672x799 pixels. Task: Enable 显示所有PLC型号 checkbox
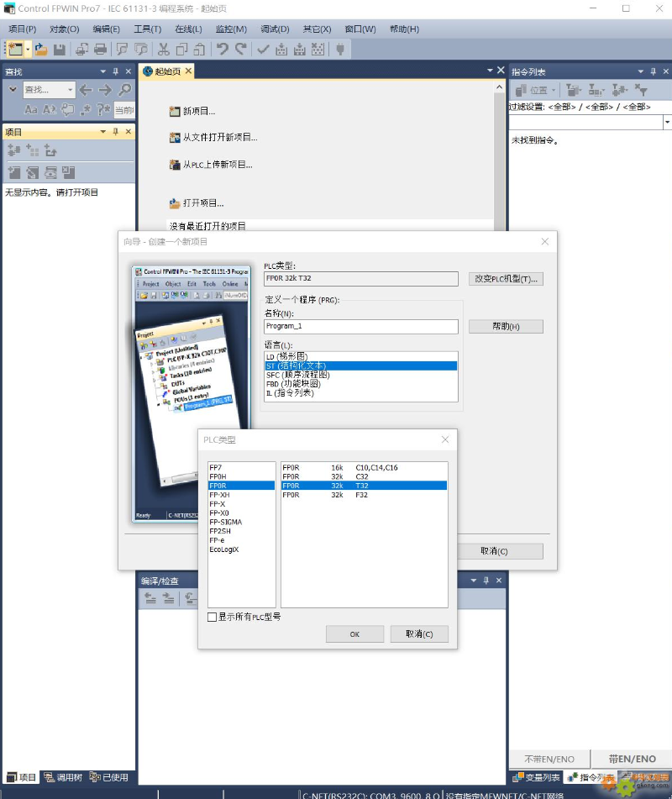(212, 617)
